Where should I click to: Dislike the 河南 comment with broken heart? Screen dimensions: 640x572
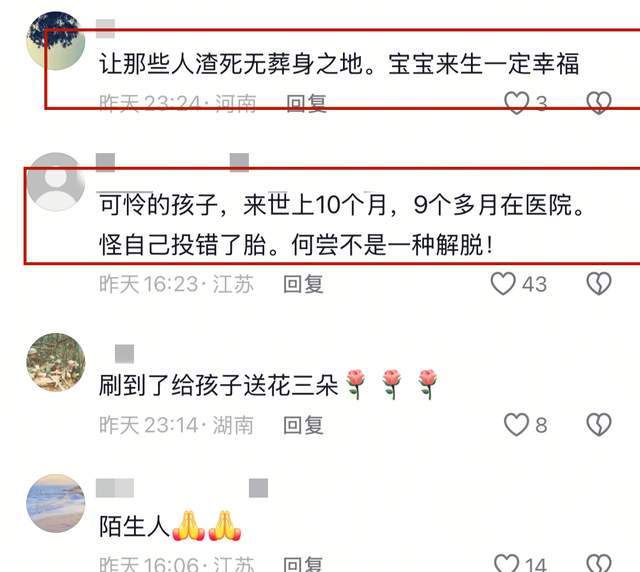tap(599, 102)
